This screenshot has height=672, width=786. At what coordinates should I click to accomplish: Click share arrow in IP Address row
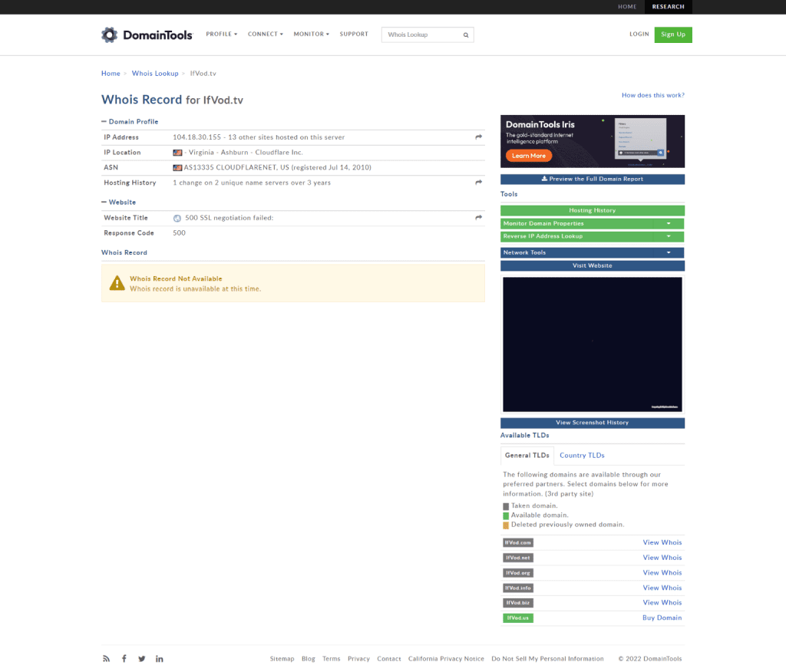click(x=479, y=137)
